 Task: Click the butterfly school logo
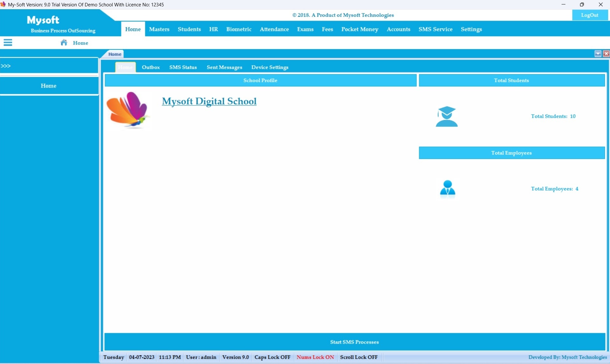[x=128, y=110]
